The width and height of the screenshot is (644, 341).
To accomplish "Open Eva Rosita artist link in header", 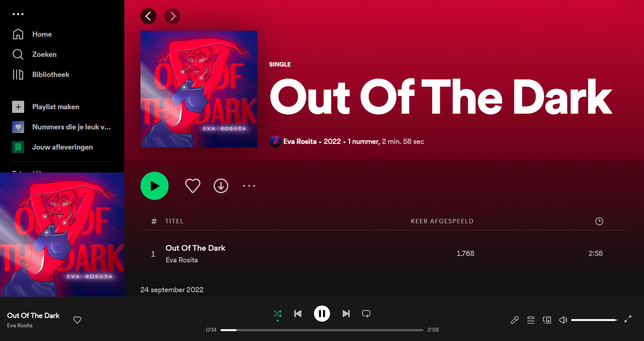I will [x=300, y=141].
